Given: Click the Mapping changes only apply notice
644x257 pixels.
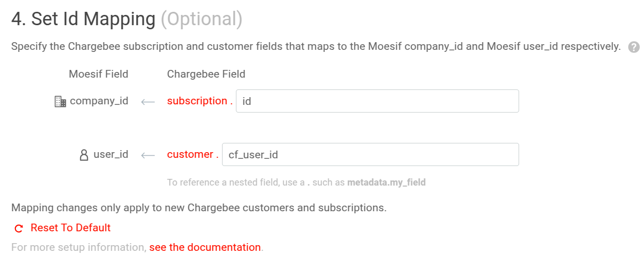Looking at the screenshot, I should 198,208.
